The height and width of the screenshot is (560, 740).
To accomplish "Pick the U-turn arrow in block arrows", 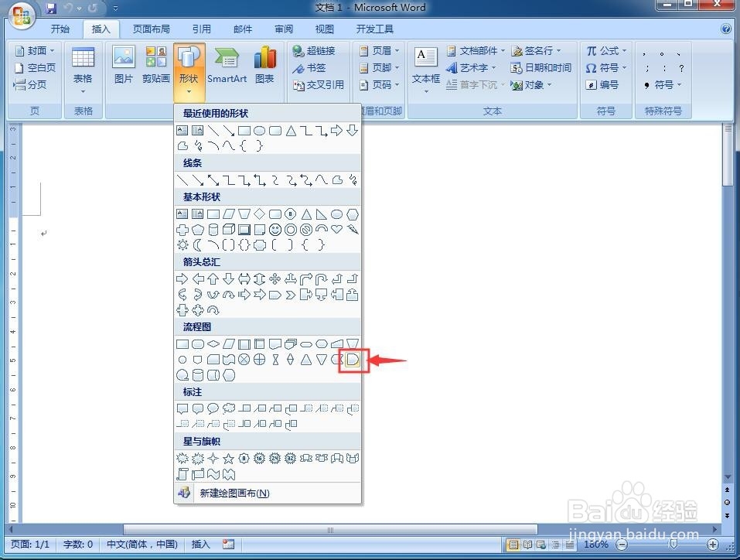I will pyautogui.click(x=322, y=278).
